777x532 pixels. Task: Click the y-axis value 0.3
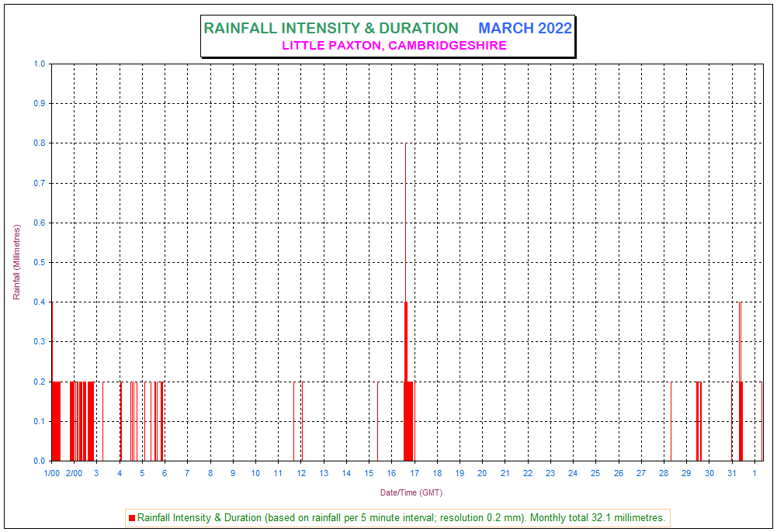39,341
